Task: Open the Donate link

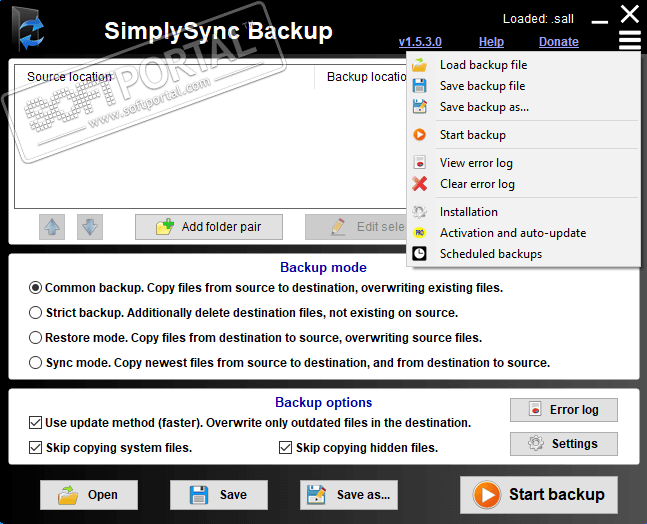Action: (x=559, y=42)
